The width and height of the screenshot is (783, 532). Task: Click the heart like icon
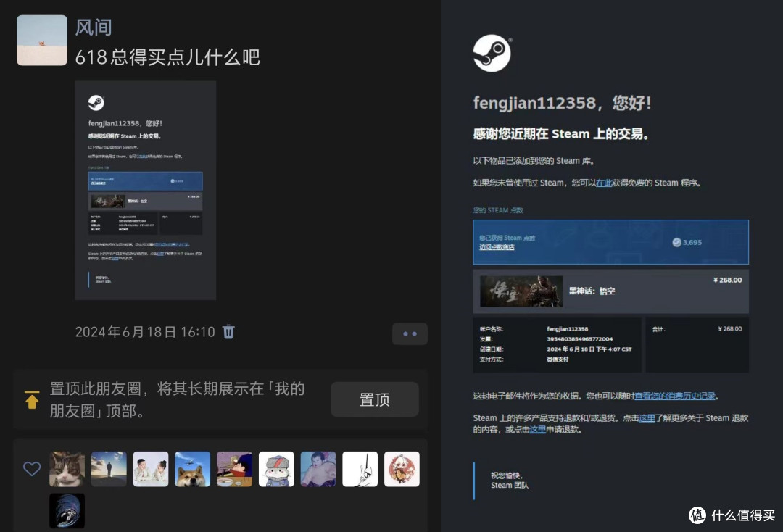32,469
